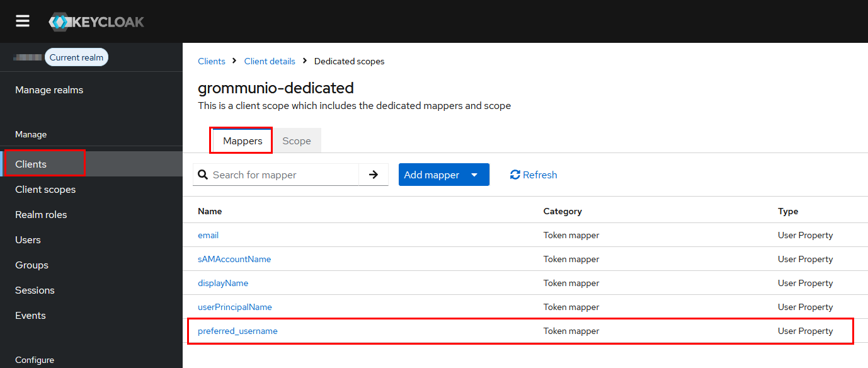The width and height of the screenshot is (868, 368).
Task: Open the displayName mapper
Action: click(x=223, y=283)
